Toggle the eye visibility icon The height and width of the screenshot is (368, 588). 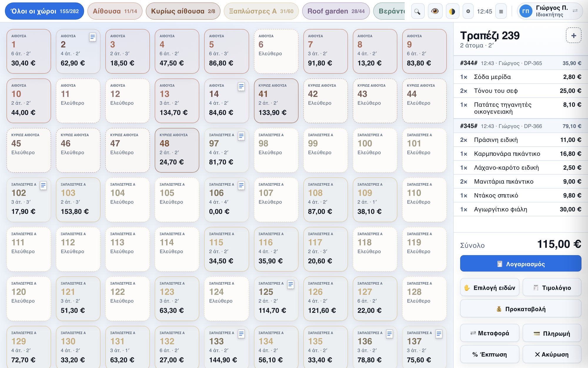(x=435, y=11)
